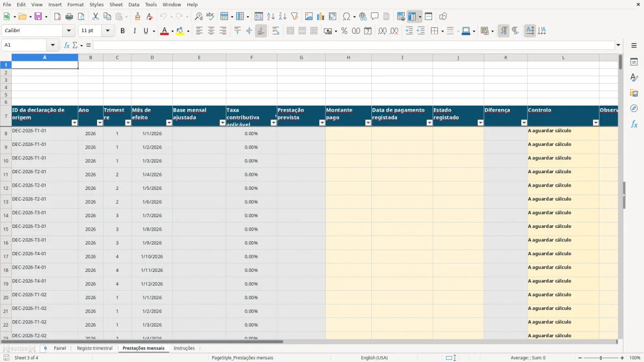The width and height of the screenshot is (644, 362).
Task: Click the zoom out minus button
Action: tap(581, 358)
